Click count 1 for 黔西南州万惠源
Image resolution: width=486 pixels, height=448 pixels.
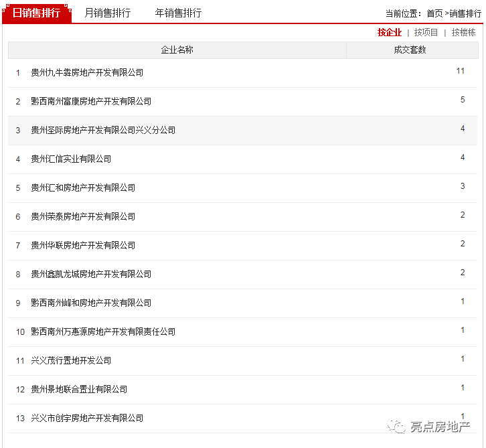point(463,330)
